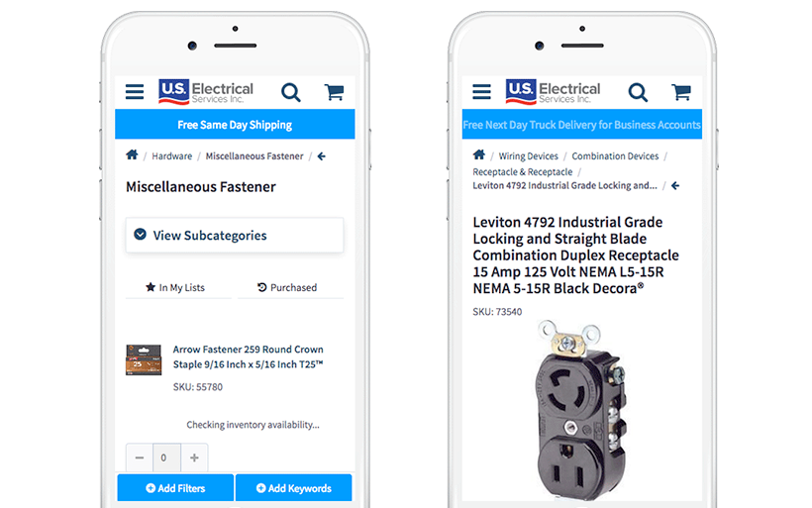
Task: Open shopping cart on left phone
Action: [334, 92]
